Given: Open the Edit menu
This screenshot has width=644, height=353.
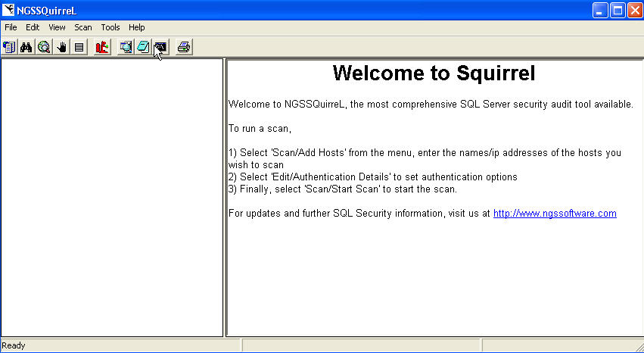Looking at the screenshot, I should tap(33, 27).
